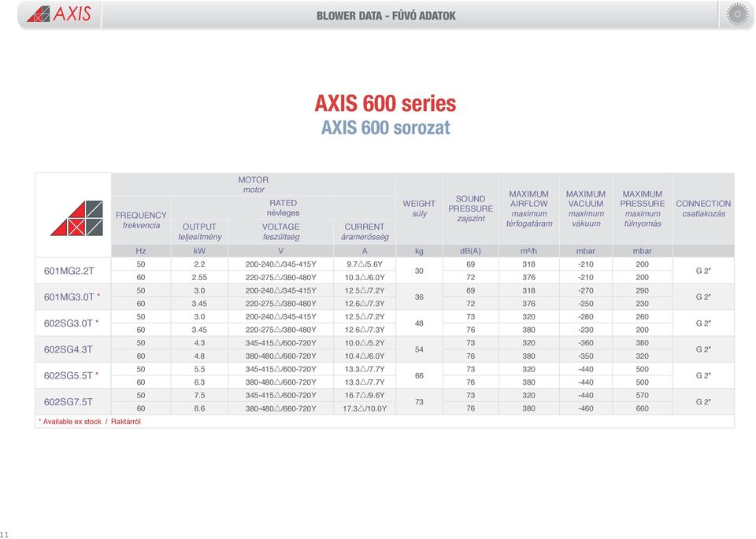
Task: Select the m³/h unit cell
Action: [529, 251]
